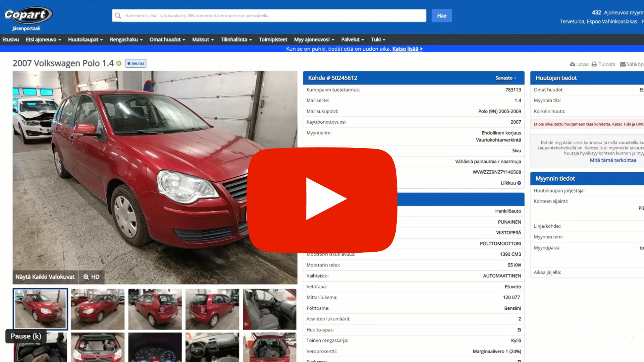644x362 pixels.
Task: Select the second thumbnail showing front left
Action: coord(98,309)
